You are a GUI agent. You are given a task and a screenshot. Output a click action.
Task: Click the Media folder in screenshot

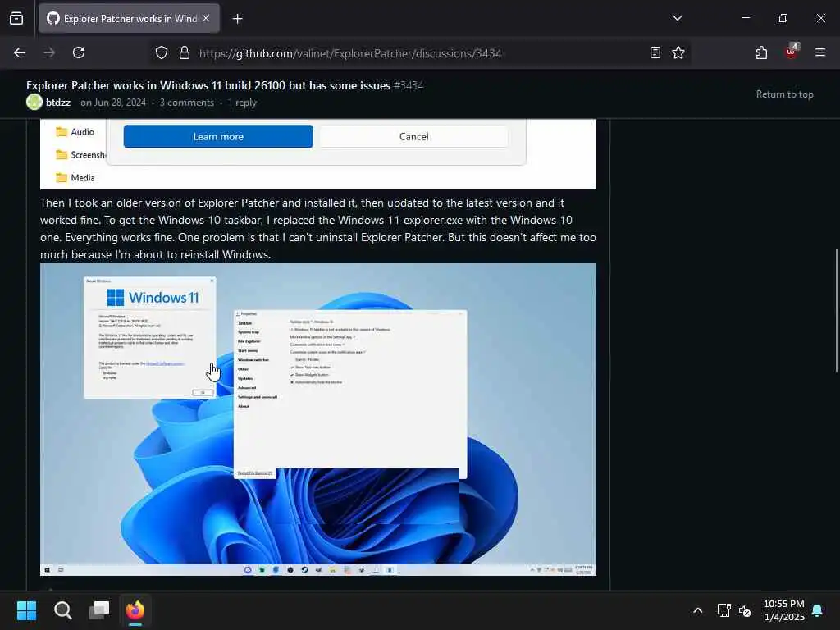[75, 178]
